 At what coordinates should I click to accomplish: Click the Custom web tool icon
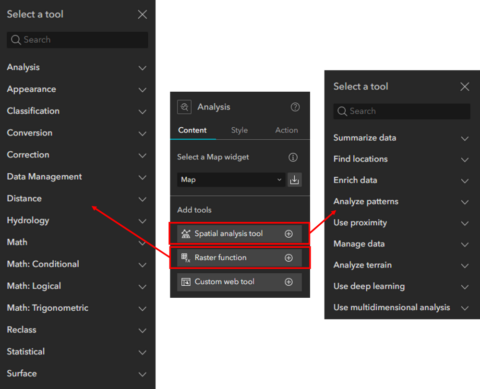[x=186, y=282]
